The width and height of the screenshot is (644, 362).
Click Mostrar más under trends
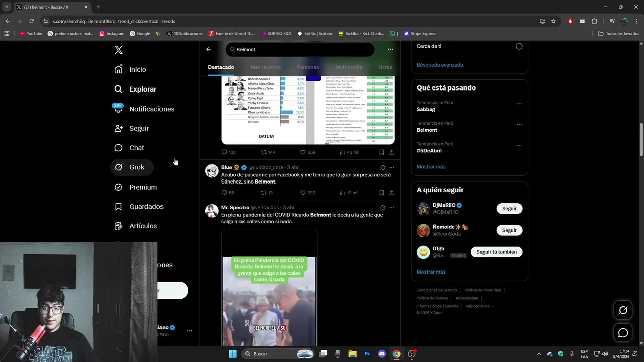431,167
